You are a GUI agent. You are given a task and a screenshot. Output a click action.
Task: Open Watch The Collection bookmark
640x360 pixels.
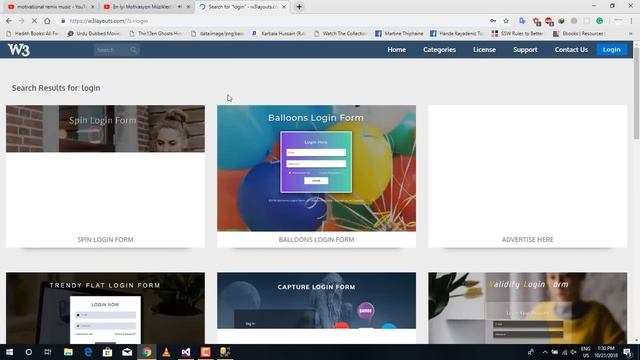[340, 33]
